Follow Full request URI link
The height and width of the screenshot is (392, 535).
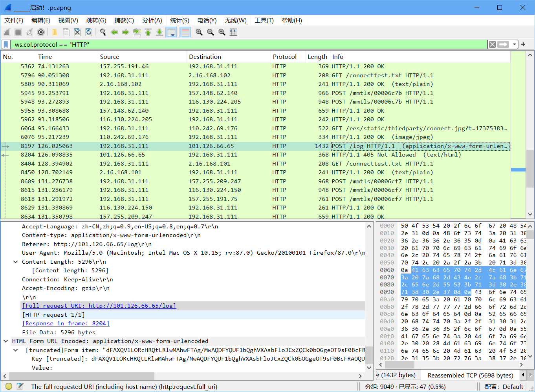(99, 306)
